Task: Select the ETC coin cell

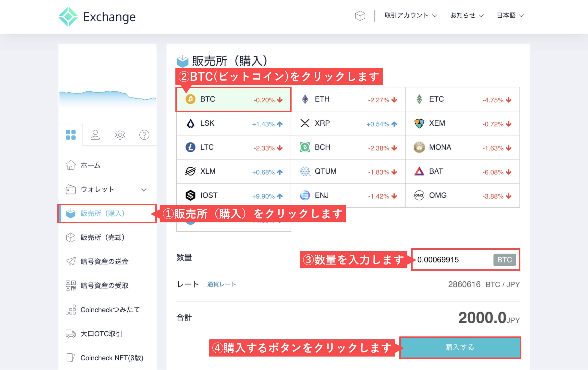Action: (x=463, y=99)
